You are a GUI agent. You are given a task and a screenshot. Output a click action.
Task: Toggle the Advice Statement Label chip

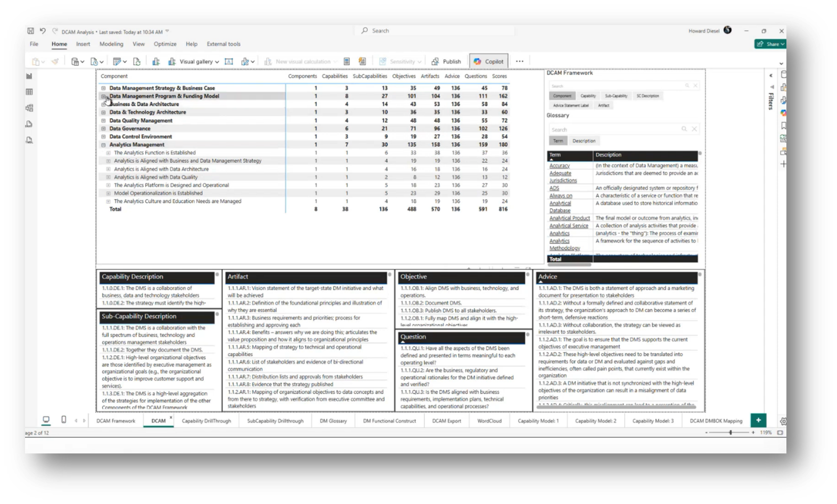tap(571, 105)
